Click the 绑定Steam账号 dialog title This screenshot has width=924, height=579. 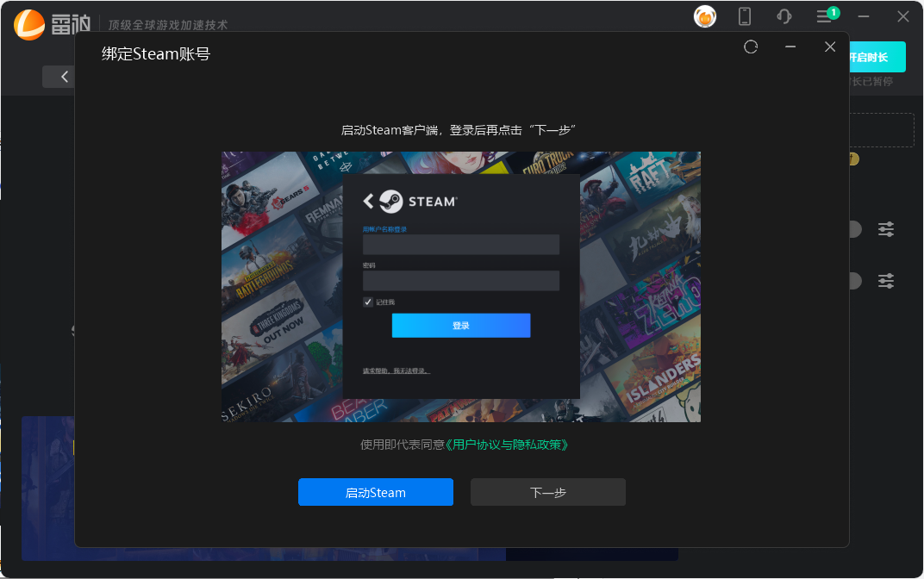click(156, 54)
